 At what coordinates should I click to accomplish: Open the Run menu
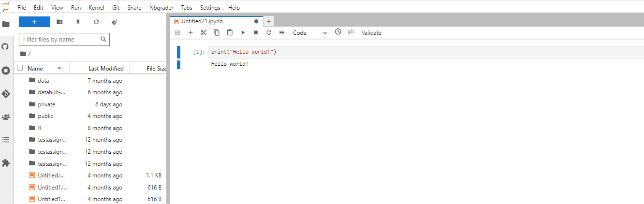pyautogui.click(x=76, y=8)
